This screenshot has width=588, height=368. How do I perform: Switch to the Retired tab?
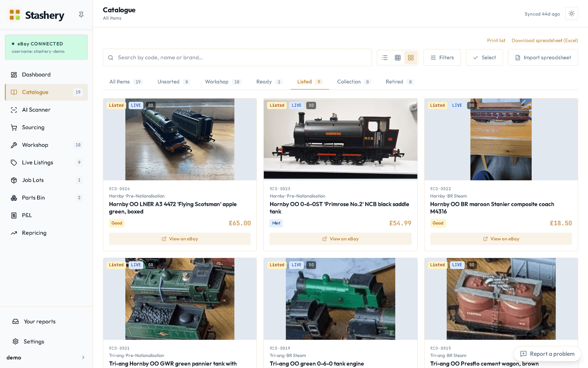pyautogui.click(x=399, y=82)
